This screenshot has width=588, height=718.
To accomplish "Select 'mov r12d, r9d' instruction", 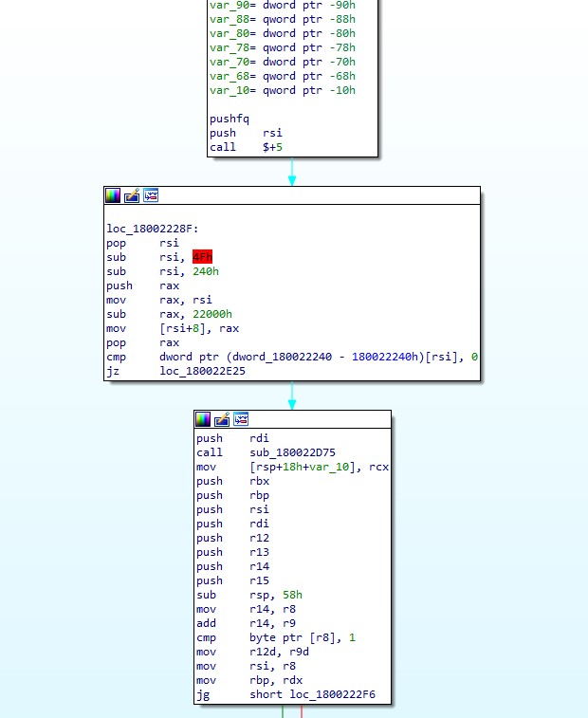I will [253, 652].
